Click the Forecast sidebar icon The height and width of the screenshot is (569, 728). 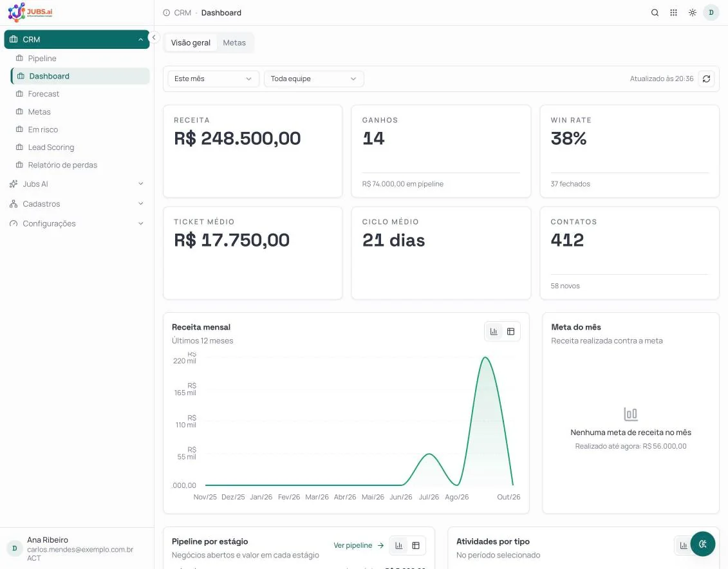19,94
